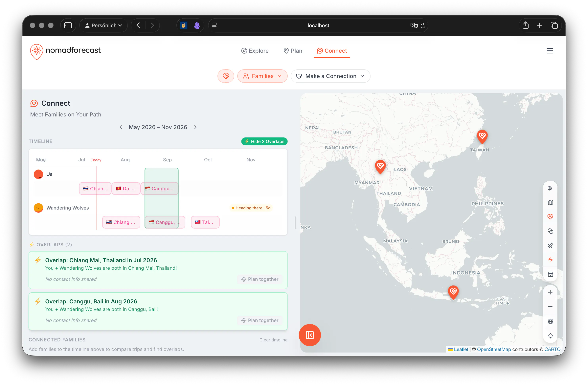The width and height of the screenshot is (588, 385).
Task: Toggle Hide 2 Overlaps
Action: click(264, 141)
